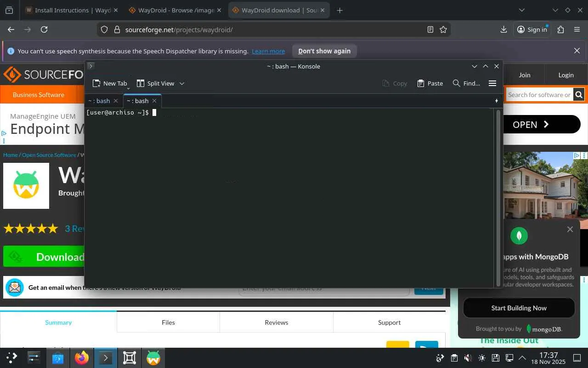
Task: Click the green Download button
Action: point(44,257)
